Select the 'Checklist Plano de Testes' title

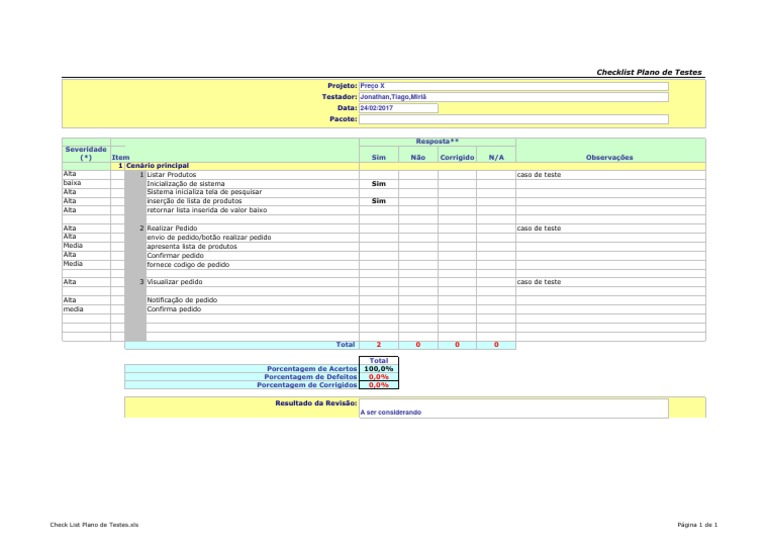click(648, 72)
